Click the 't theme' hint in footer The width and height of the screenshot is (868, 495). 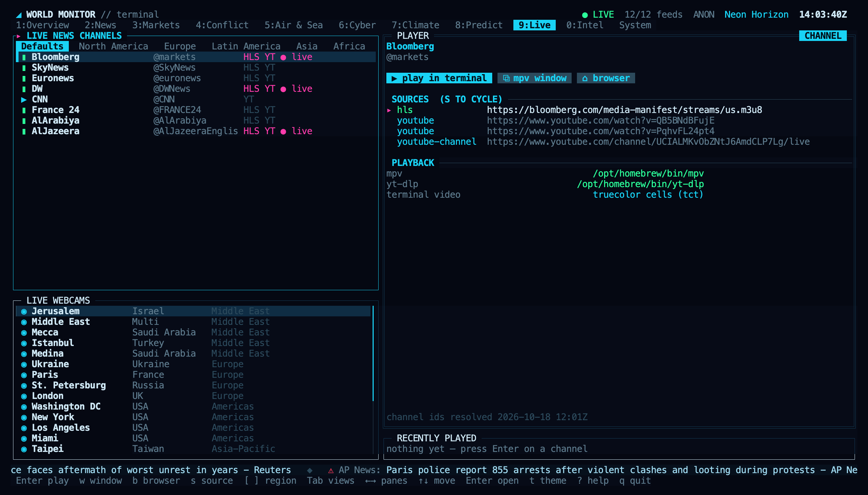[x=548, y=481]
